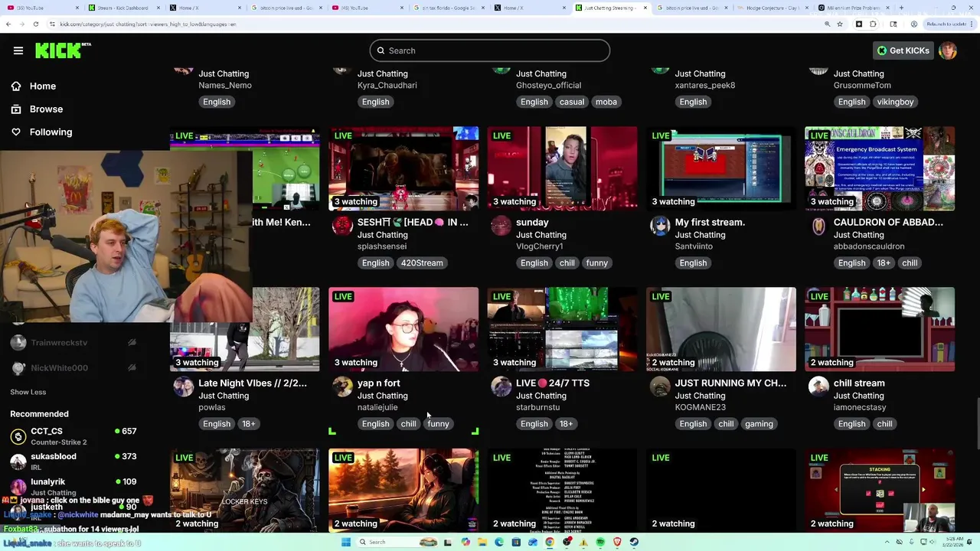The image size is (980, 551).
Task: Open the sukasblood recommended channel avatar
Action: [18, 461]
